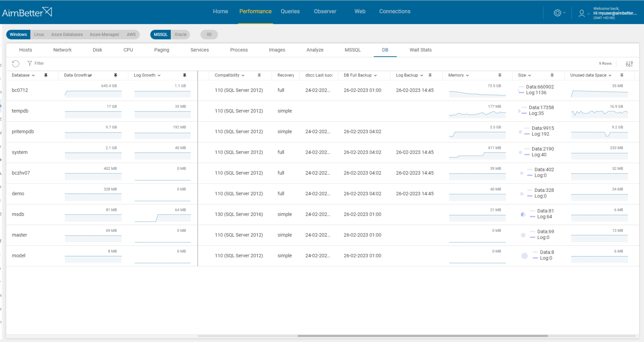Expand the DB Full Backup dropdown
The image size is (644, 342).
[376, 75]
